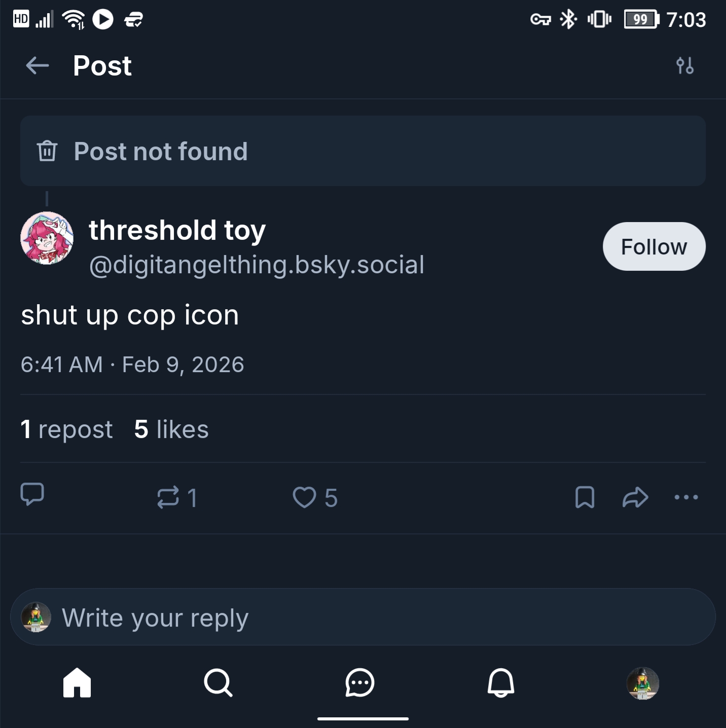Tap the Post not found banner

[363, 151]
